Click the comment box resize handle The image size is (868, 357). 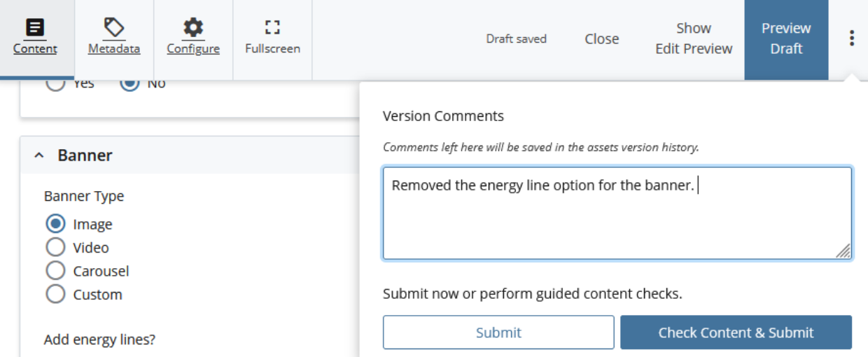(x=843, y=251)
